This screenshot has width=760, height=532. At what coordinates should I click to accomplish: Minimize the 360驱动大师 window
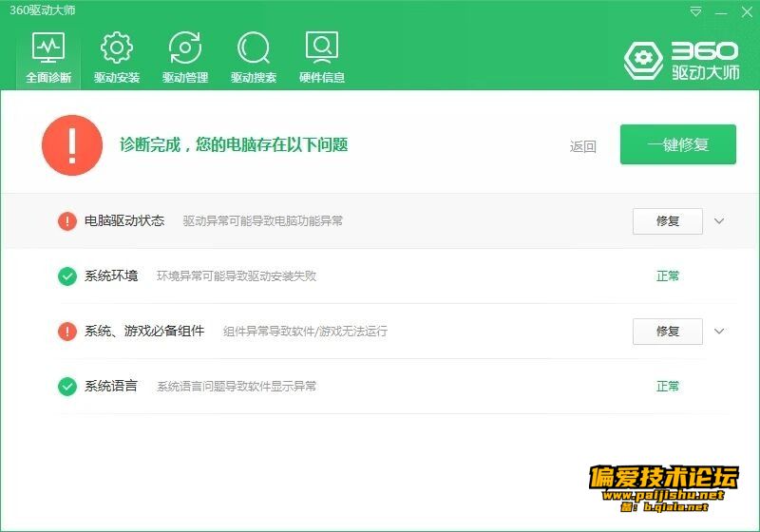721,12
